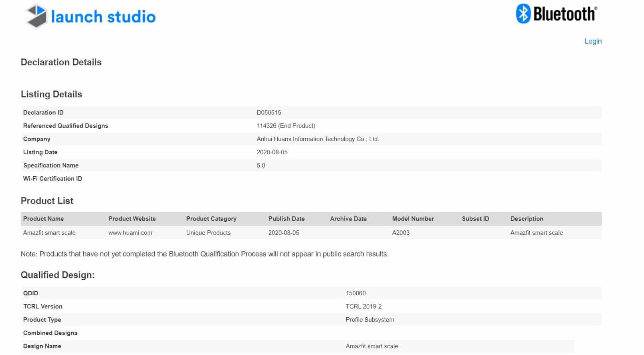Open the www.huami.com product website

[130, 233]
